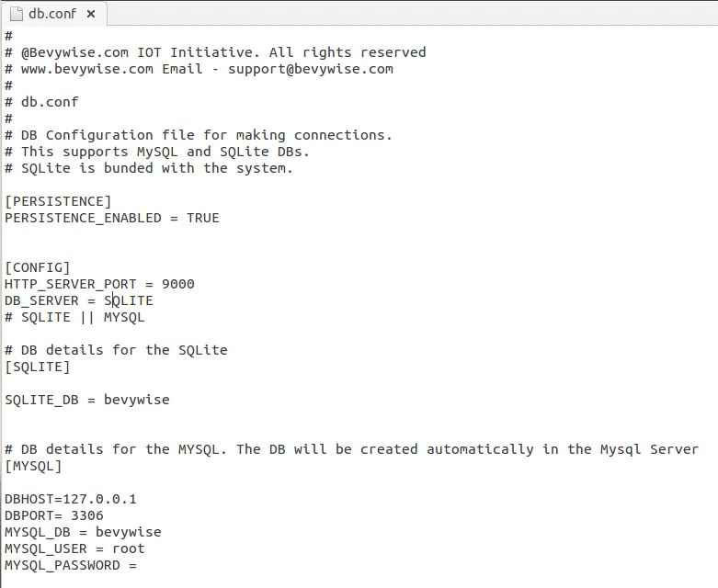
Task: Close the db.conf tab
Action: pos(91,14)
